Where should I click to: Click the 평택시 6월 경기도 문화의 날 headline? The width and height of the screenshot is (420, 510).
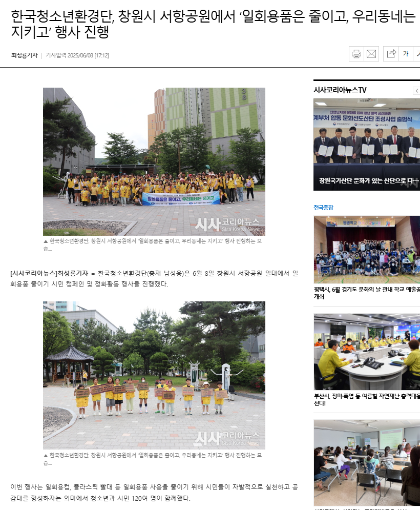point(367,293)
